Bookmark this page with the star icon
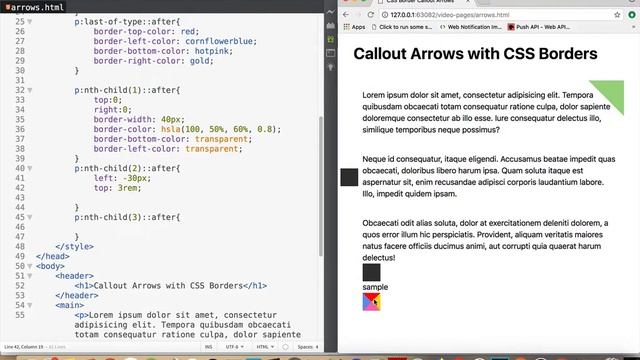This screenshot has width=640, height=360. point(617,15)
